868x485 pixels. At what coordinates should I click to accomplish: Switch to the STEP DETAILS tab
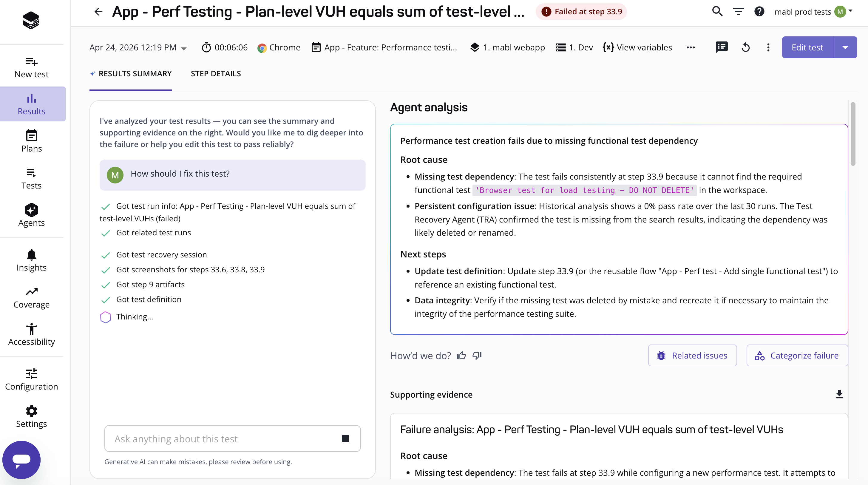(x=216, y=73)
